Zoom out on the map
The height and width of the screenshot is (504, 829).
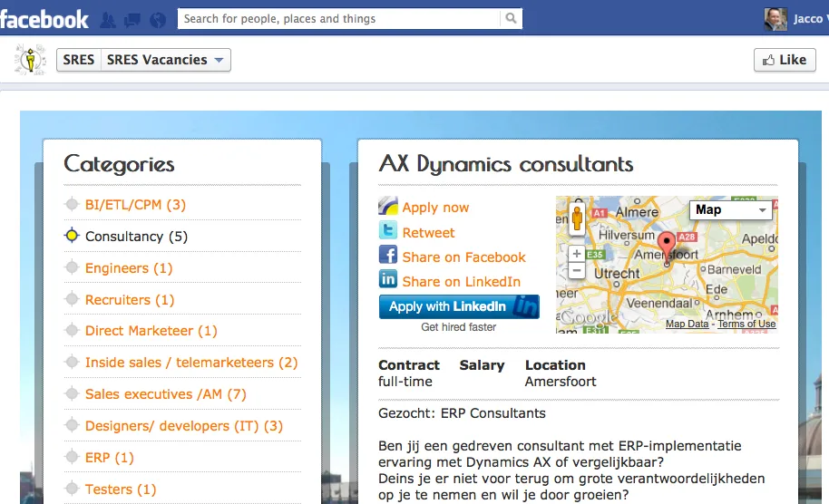point(576,270)
